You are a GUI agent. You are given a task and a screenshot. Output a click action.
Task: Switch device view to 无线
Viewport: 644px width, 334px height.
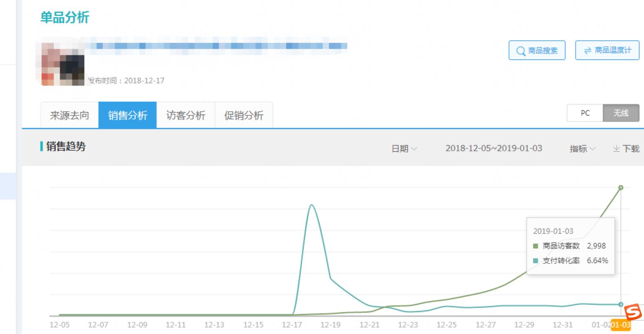[x=621, y=113]
